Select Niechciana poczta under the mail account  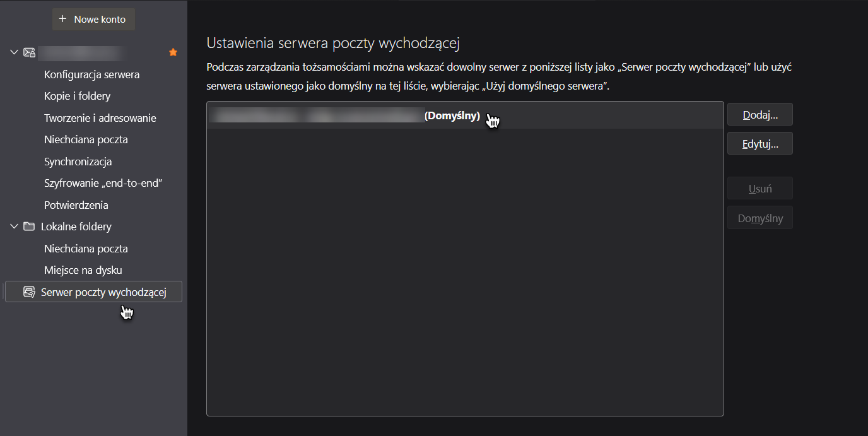(86, 139)
